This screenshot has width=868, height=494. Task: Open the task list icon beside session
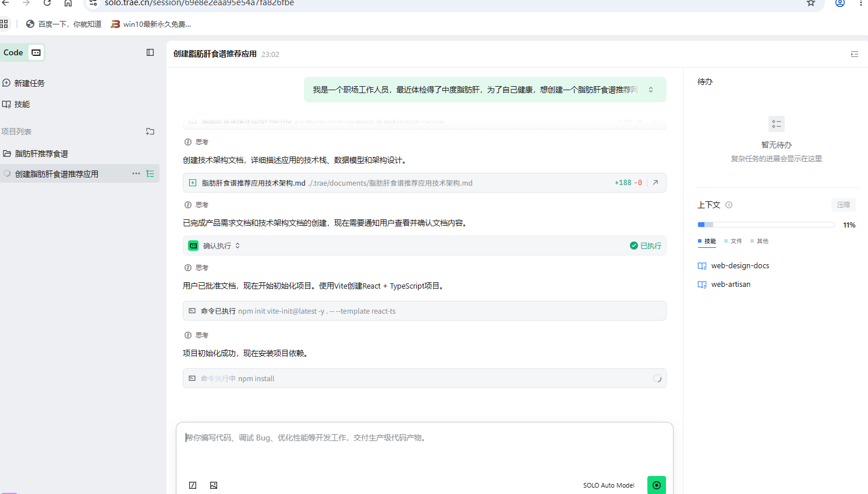[150, 173]
